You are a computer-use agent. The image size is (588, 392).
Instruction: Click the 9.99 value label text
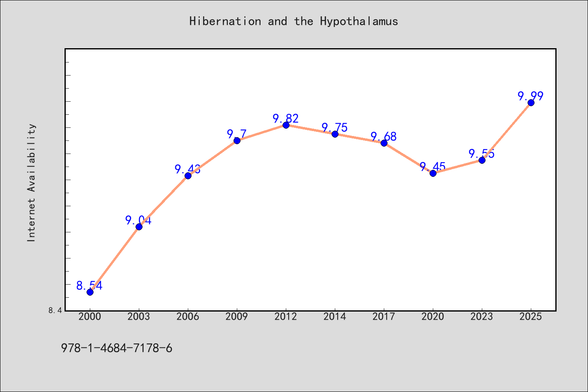click(x=531, y=96)
